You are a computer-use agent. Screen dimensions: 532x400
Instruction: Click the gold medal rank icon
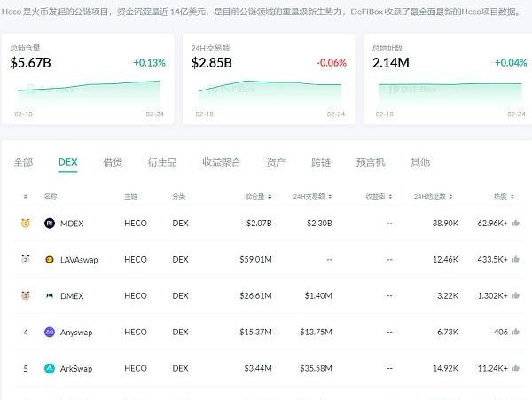pyautogui.click(x=26, y=224)
